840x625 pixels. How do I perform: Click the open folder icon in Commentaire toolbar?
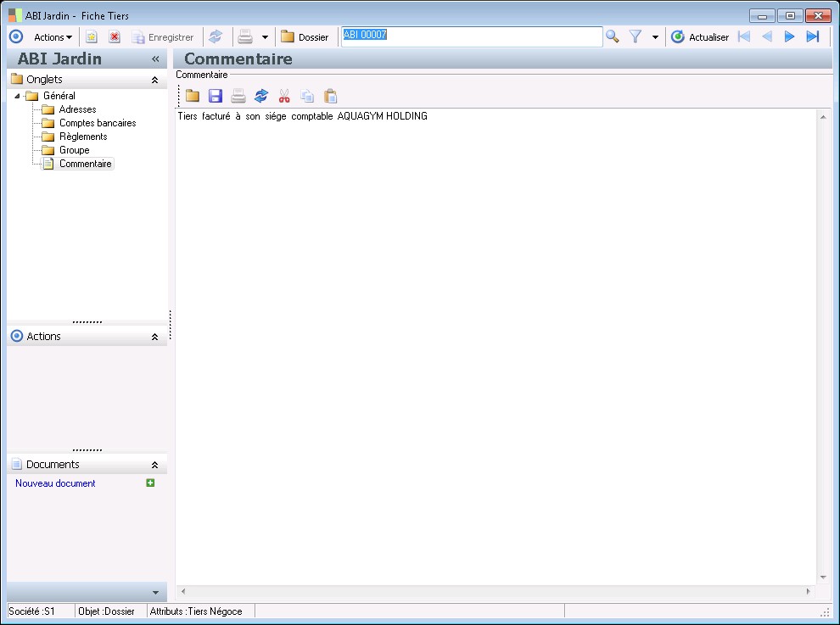(x=193, y=96)
